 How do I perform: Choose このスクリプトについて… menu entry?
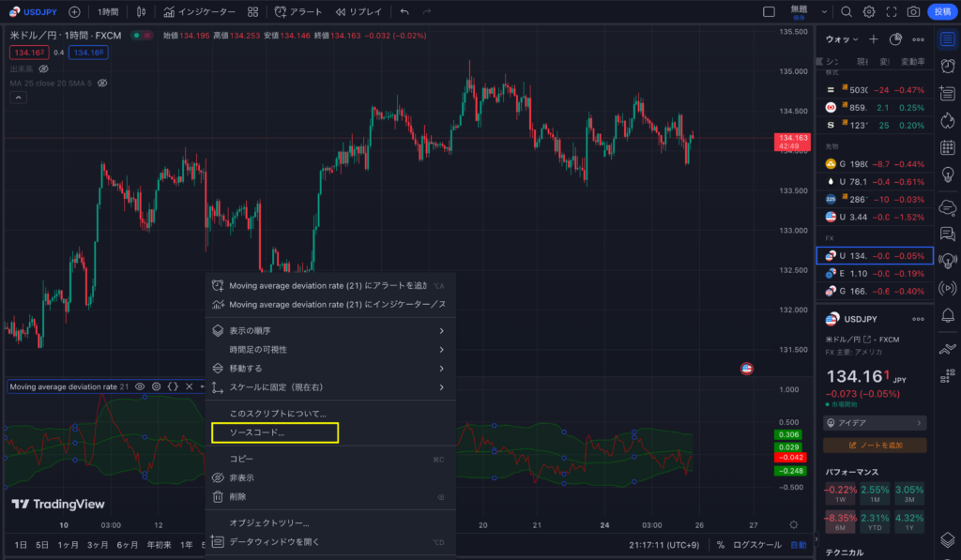330,414
